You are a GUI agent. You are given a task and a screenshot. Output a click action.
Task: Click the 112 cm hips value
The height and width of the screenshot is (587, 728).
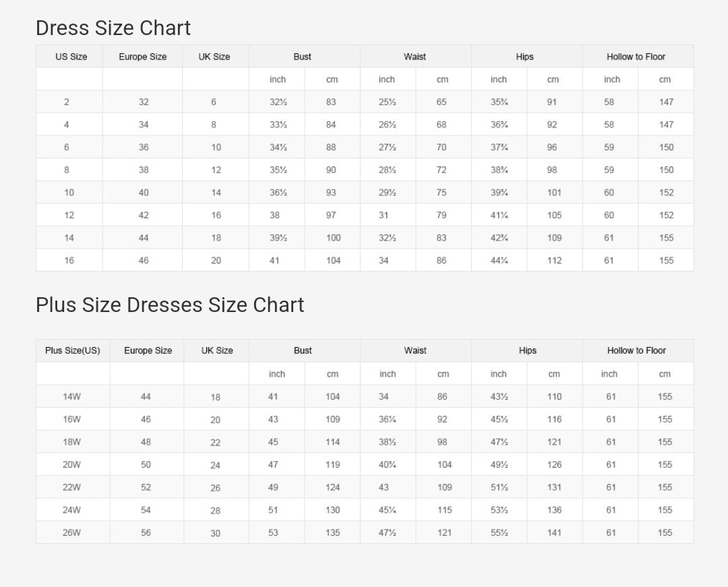pos(554,260)
